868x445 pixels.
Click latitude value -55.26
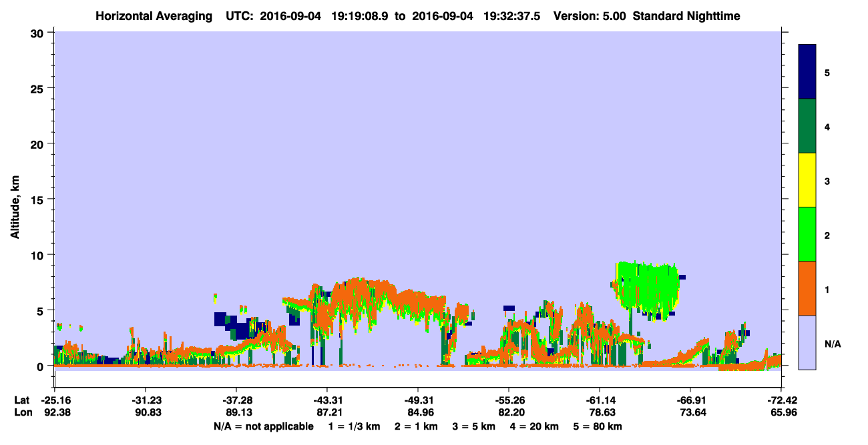pos(509,400)
